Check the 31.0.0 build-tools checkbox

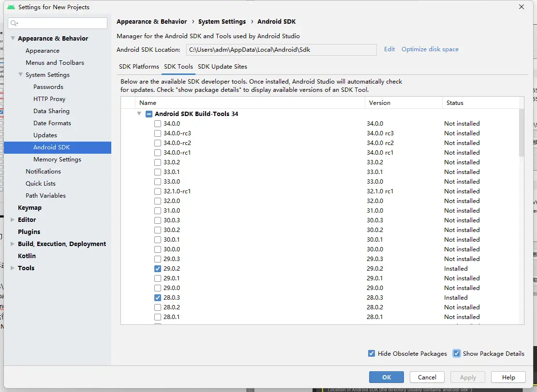pos(158,211)
